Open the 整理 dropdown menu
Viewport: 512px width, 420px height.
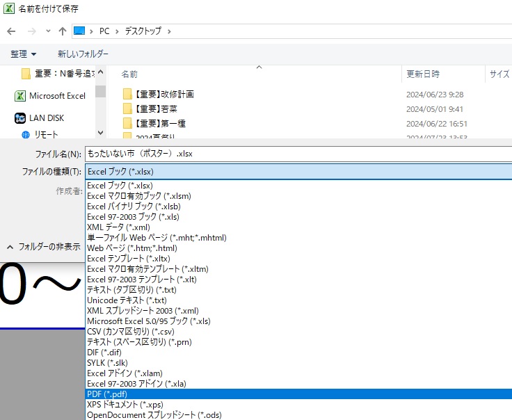tap(23, 54)
